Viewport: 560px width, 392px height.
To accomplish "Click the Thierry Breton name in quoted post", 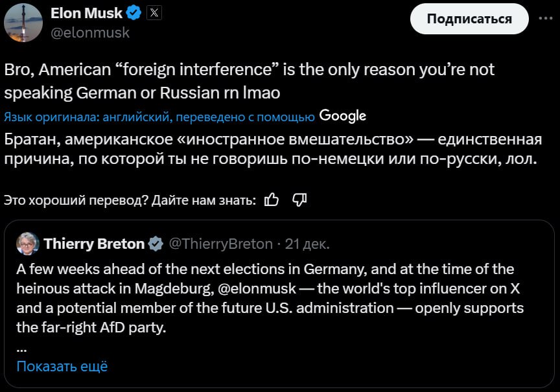I will 94,244.
